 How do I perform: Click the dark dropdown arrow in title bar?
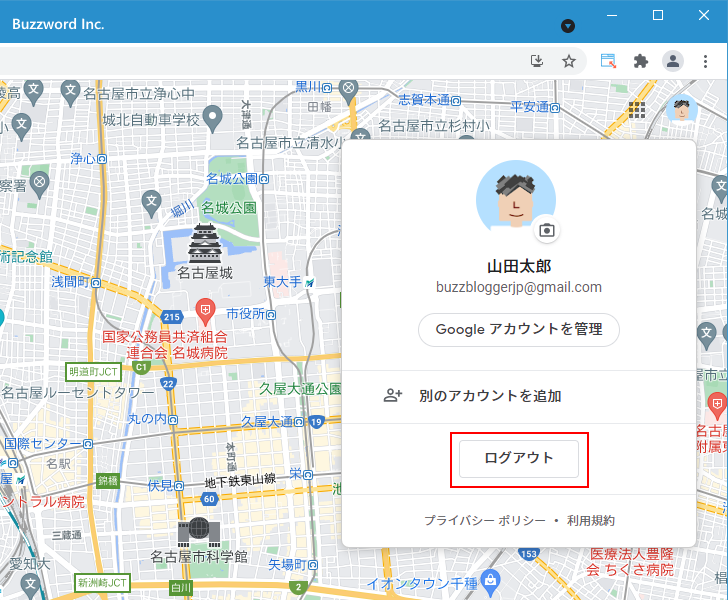click(x=568, y=26)
